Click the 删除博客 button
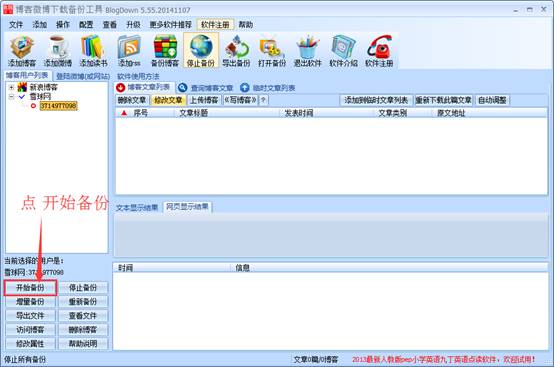 coord(83,330)
